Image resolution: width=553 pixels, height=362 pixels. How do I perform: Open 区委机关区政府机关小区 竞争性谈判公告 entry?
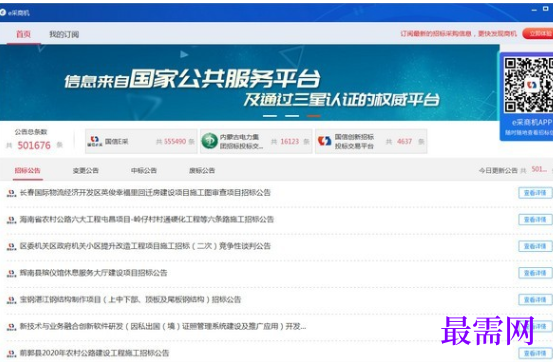tap(145, 246)
